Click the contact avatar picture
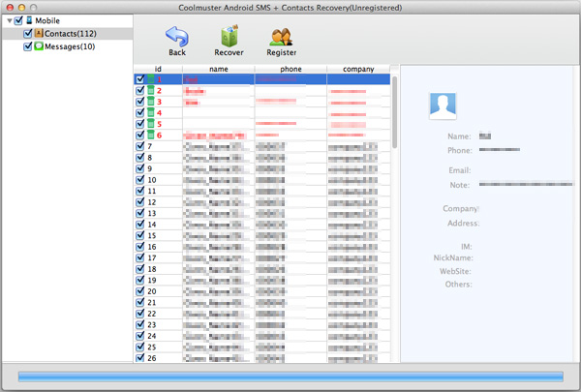This screenshot has height=392, width=581. (x=443, y=106)
